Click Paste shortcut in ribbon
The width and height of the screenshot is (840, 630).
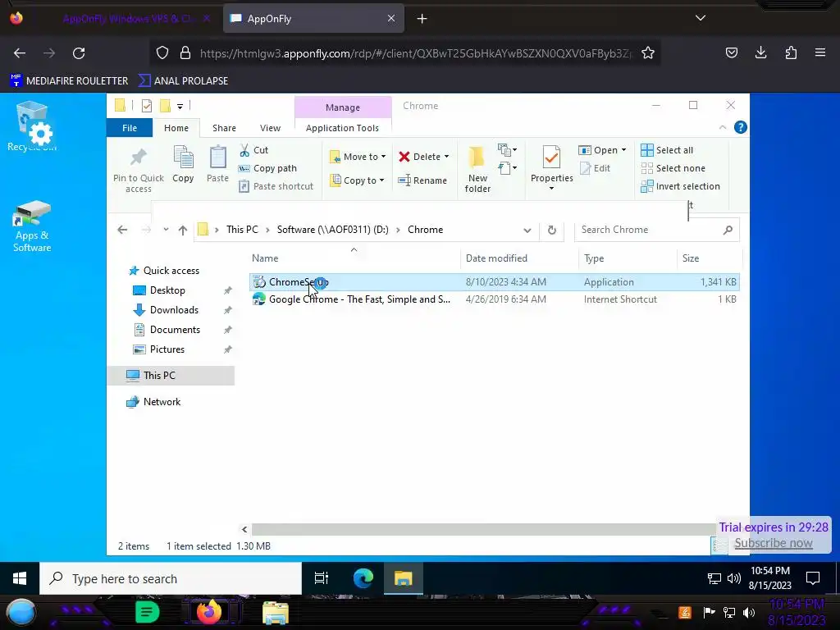[x=276, y=186]
